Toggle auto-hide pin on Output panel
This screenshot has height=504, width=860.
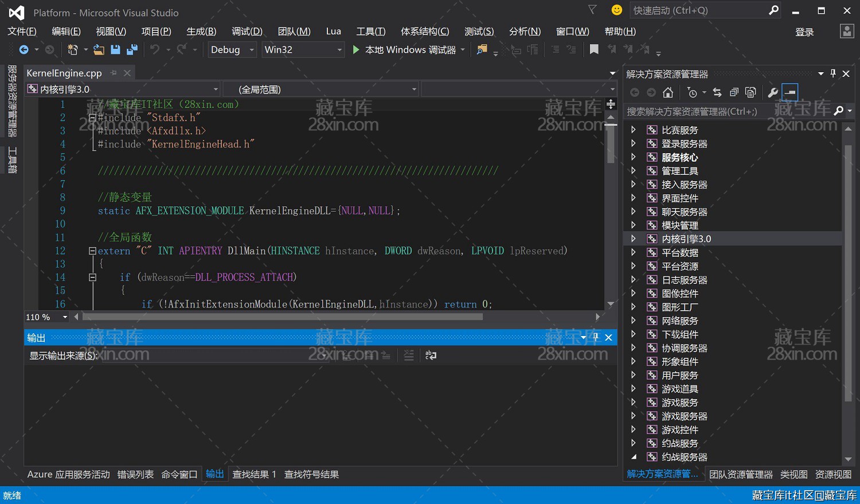pos(596,337)
